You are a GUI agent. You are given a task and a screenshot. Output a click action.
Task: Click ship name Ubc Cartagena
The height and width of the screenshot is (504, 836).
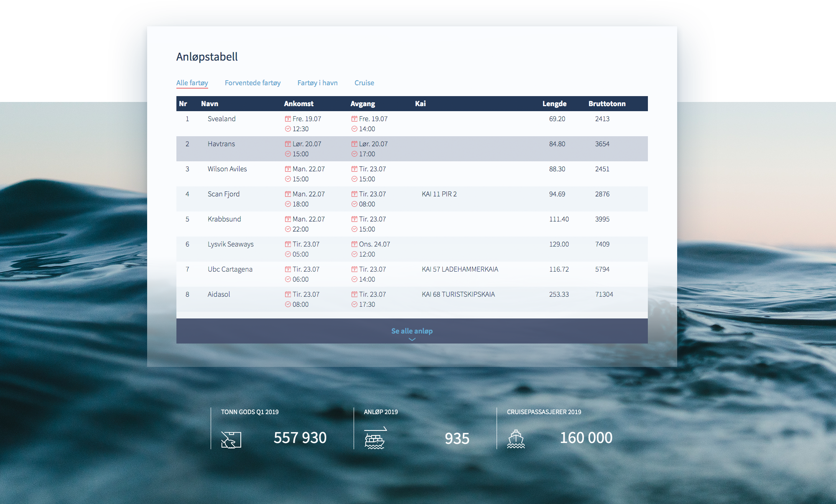pyautogui.click(x=230, y=269)
